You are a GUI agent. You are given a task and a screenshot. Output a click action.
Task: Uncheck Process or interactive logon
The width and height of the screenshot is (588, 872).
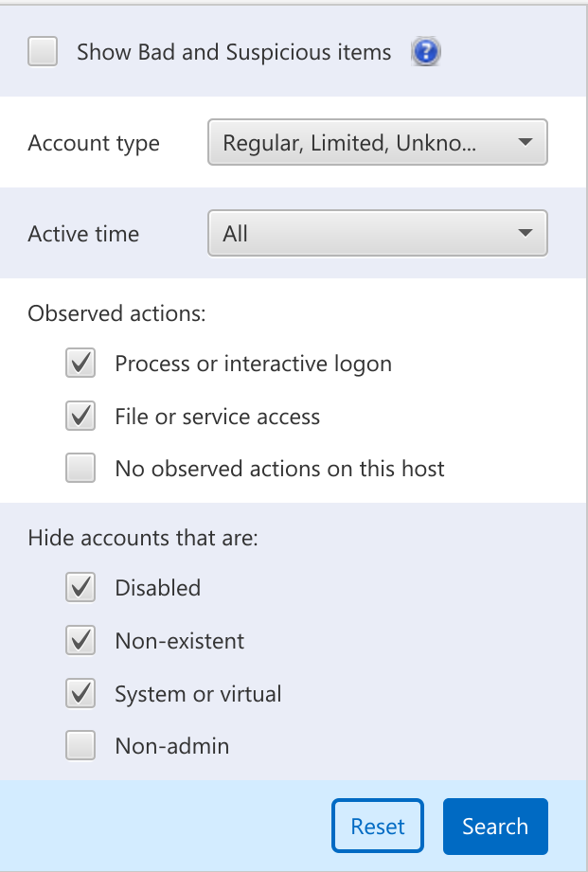[80, 363]
